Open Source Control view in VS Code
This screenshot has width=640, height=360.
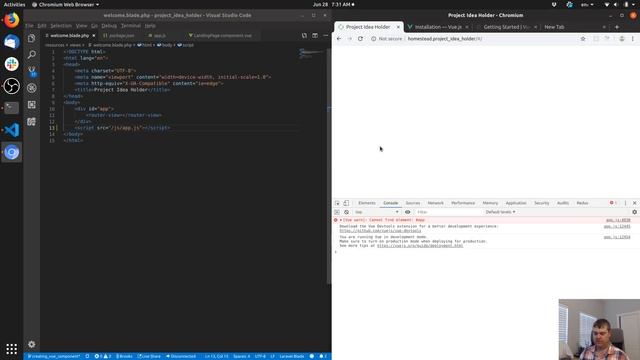click(31, 71)
